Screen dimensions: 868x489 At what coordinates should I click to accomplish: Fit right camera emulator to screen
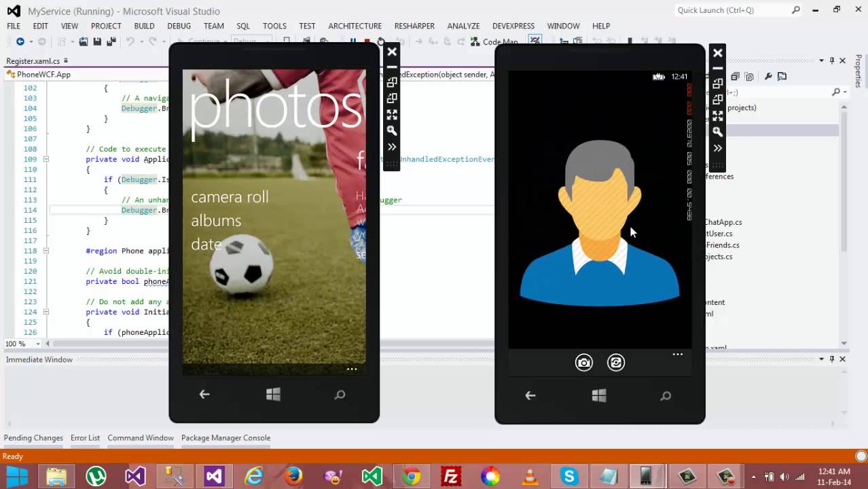pyautogui.click(x=718, y=115)
